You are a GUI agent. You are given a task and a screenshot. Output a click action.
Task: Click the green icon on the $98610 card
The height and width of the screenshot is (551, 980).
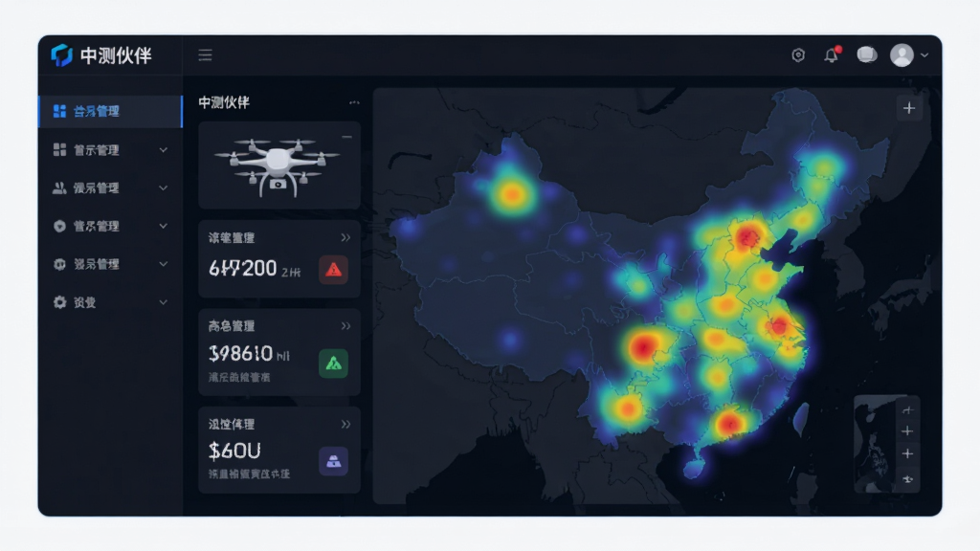click(334, 363)
